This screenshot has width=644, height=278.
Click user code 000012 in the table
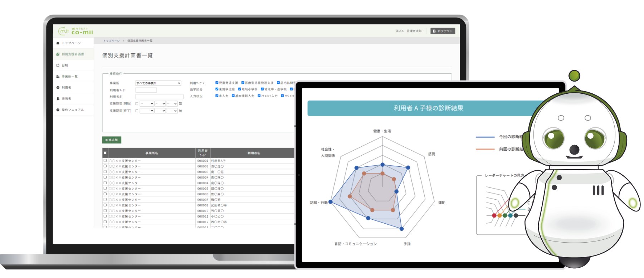point(203,222)
